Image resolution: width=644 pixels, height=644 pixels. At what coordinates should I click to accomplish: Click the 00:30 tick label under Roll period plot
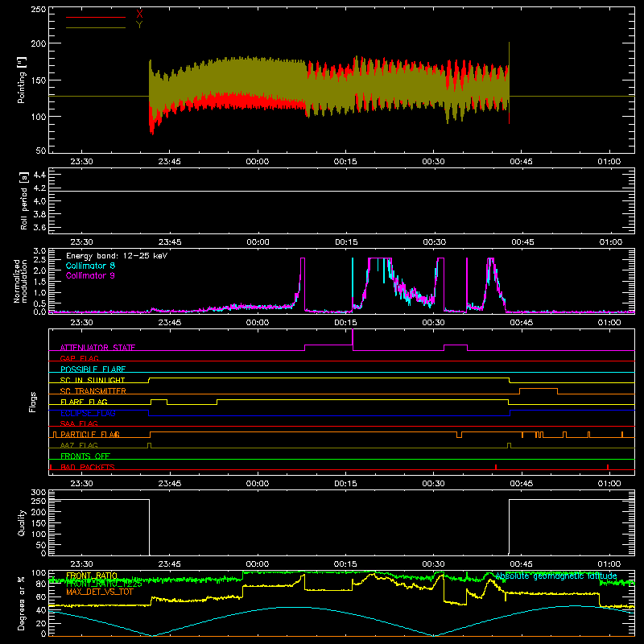pyautogui.click(x=435, y=242)
